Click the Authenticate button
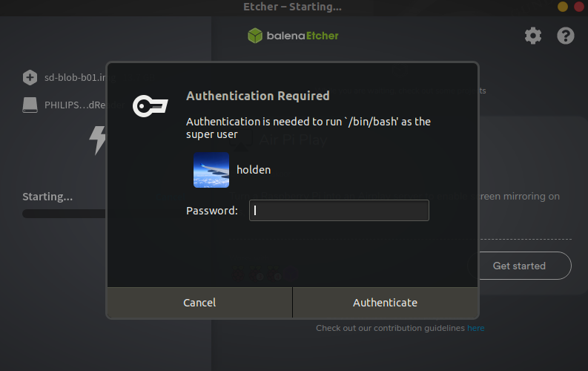Screen dimensions: 588x371 385,303
